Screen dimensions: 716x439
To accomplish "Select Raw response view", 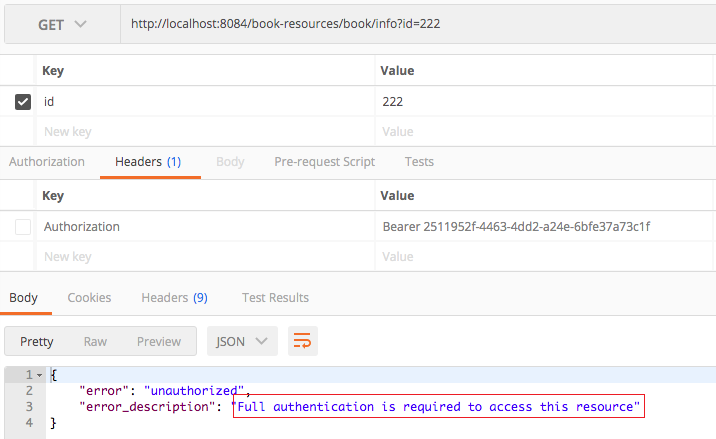I will [95, 341].
